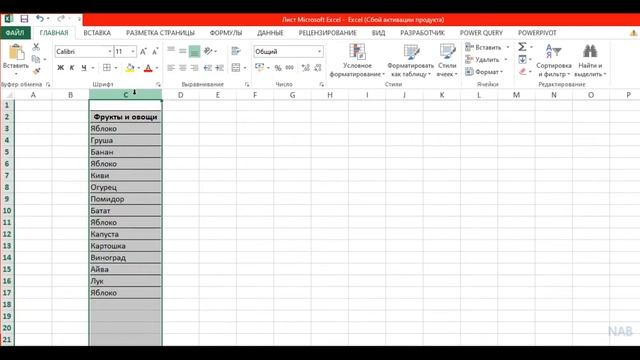Open the Формат cells dropdown
The width and height of the screenshot is (640, 360).
484,72
